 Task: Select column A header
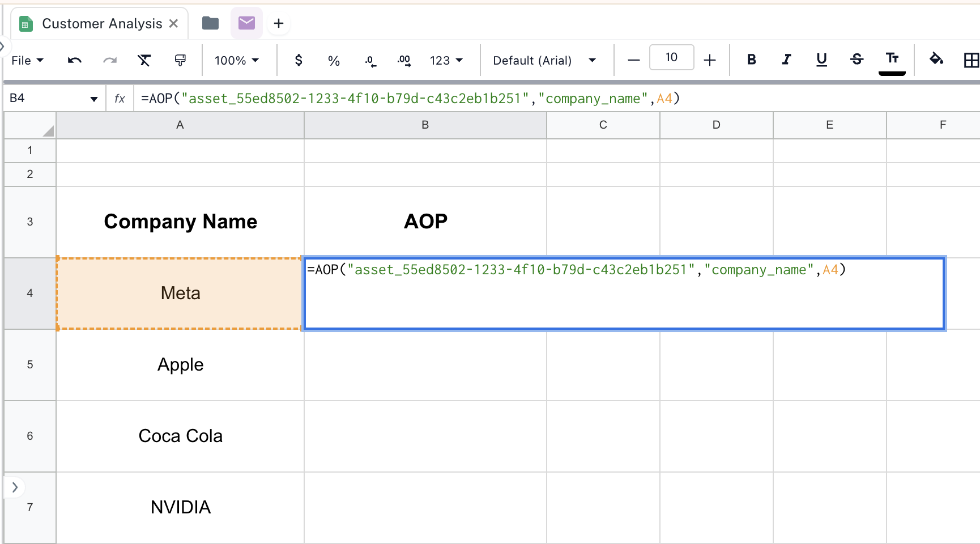[180, 125]
